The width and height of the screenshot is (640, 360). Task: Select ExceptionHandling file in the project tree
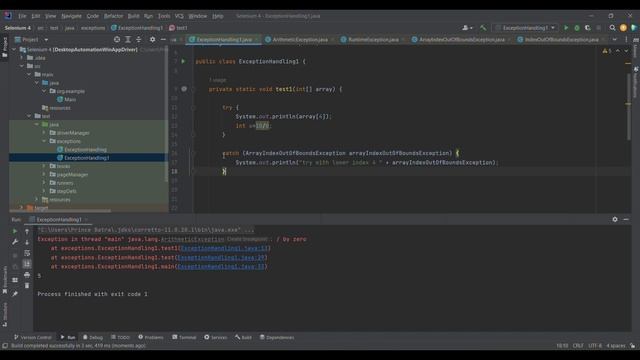[85, 149]
